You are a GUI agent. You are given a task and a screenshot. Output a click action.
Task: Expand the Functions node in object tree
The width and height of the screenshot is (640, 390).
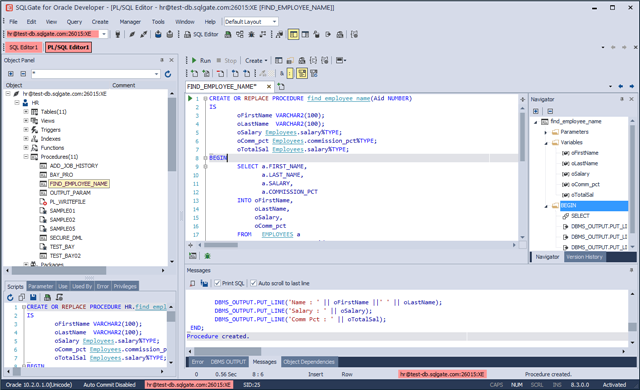click(x=26, y=147)
